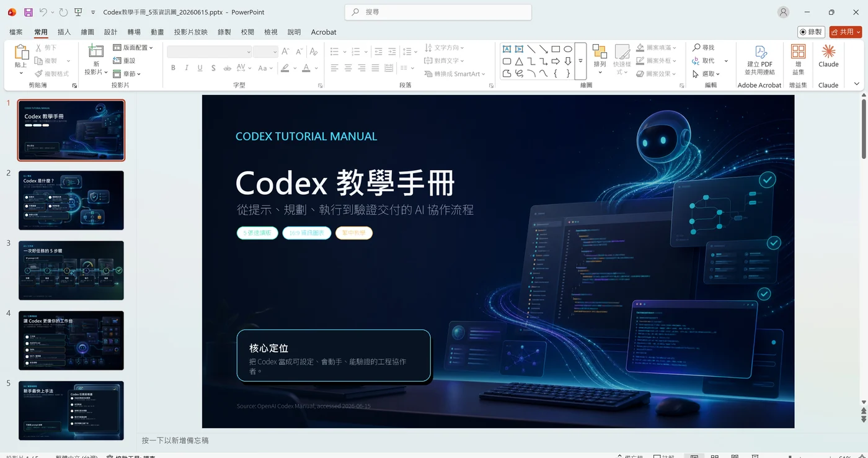Click the Clear All Formatting icon
The image size is (868, 458).
point(314,52)
